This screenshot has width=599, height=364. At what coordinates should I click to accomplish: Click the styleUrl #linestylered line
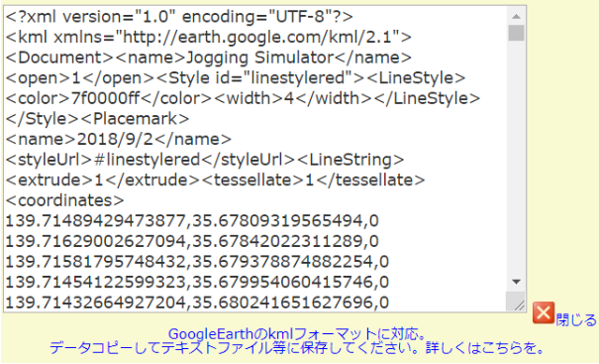(205, 160)
